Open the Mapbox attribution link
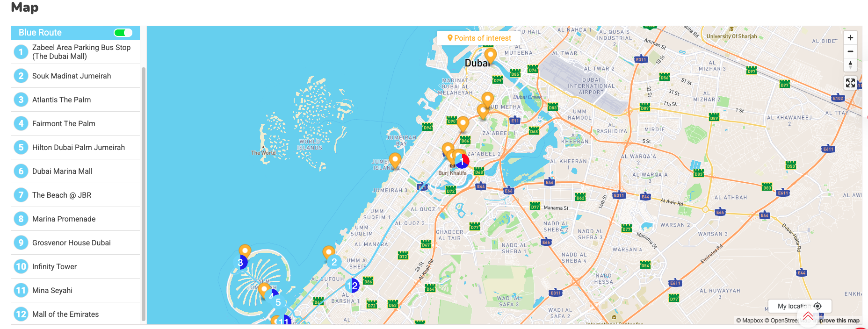 coord(749,321)
